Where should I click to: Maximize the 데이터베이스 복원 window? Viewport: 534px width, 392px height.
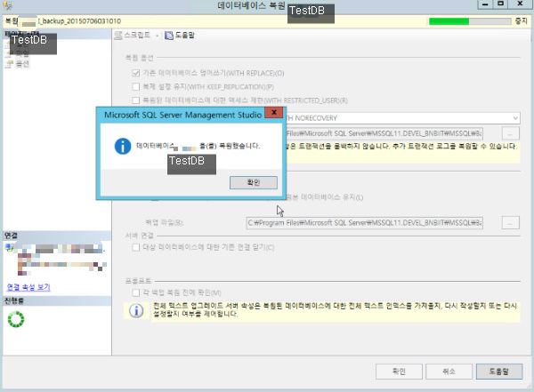pos(500,4)
